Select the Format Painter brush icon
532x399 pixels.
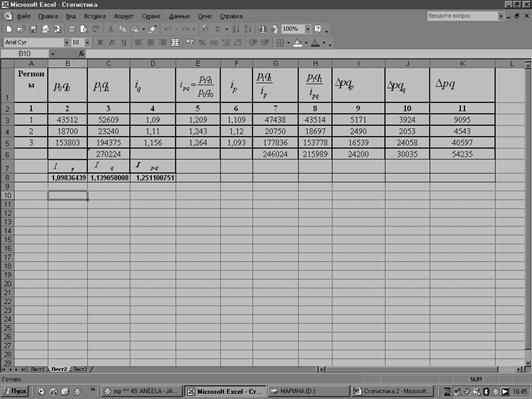coord(152,29)
